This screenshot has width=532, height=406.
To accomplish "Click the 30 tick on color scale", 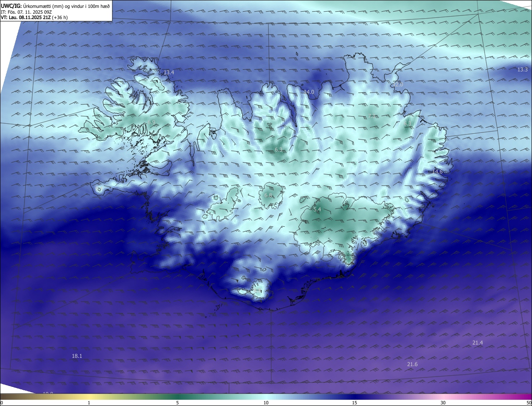I will click(443, 403).
